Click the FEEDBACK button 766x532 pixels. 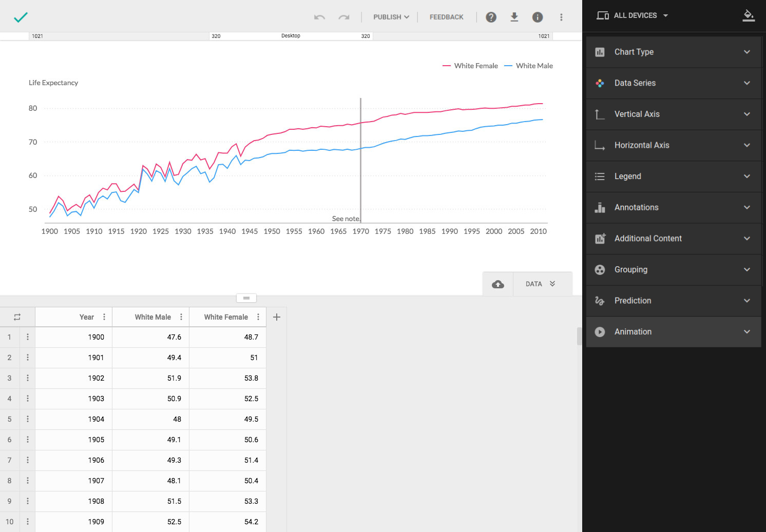pos(446,17)
